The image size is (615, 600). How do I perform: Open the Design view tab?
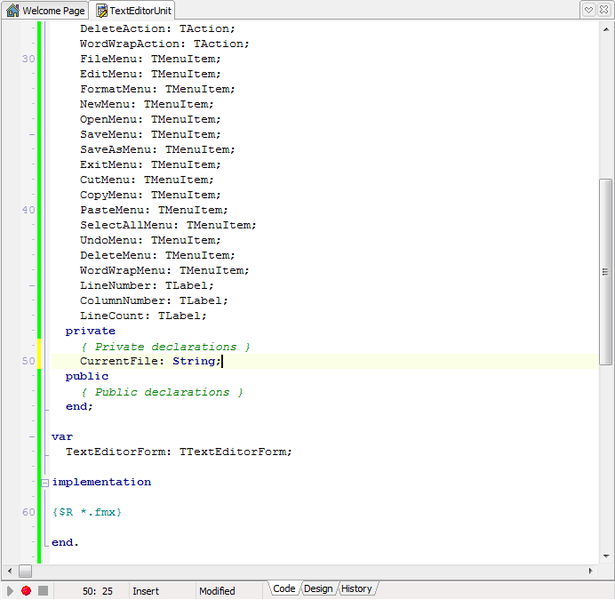[318, 589]
